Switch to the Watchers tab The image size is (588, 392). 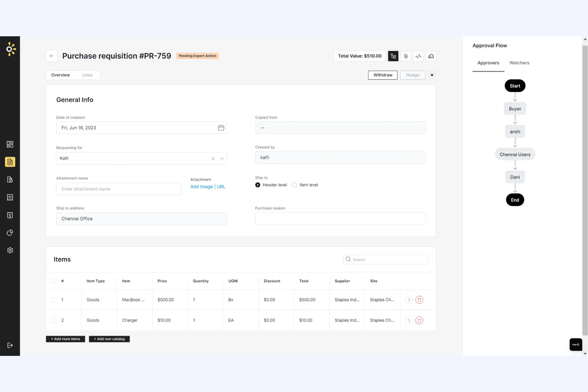coord(519,63)
